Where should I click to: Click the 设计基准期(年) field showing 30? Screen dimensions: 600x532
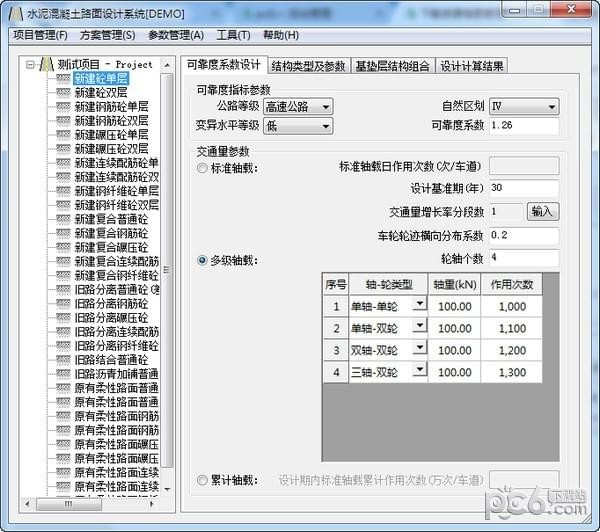tap(524, 188)
